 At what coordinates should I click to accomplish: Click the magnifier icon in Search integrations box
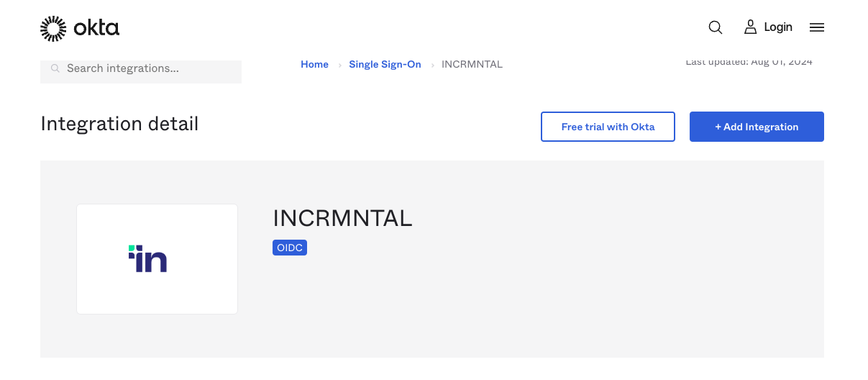pyautogui.click(x=55, y=69)
